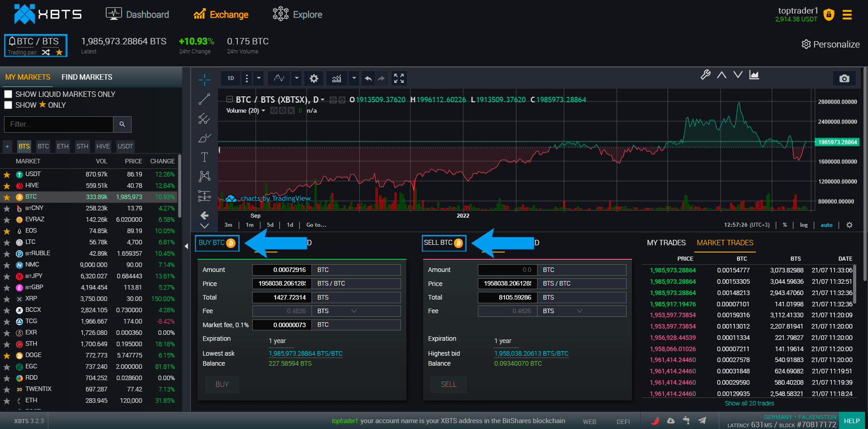Toggle percent scale on the chart
Screen dimensions: 868x429
point(785,225)
